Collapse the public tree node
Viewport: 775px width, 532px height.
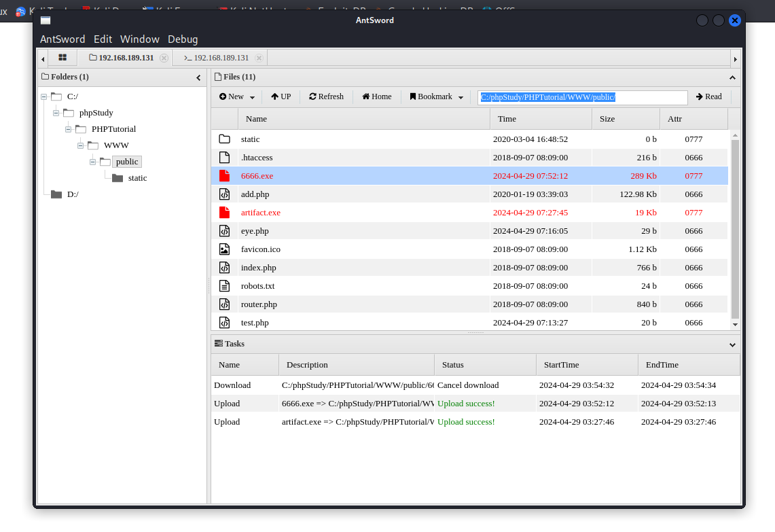click(x=92, y=162)
